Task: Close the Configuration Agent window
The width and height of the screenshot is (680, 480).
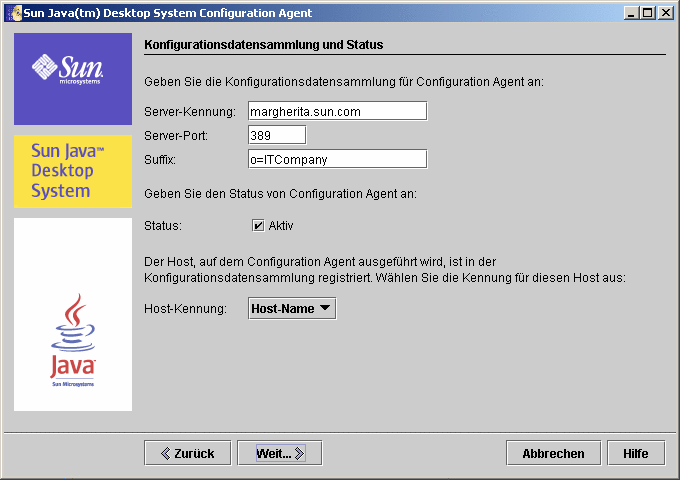Action: (665, 13)
